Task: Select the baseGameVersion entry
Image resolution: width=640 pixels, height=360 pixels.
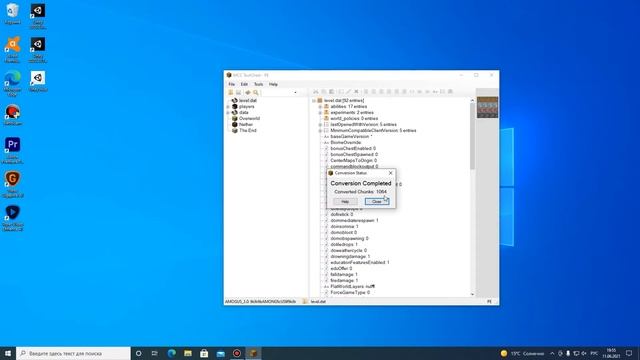Action: (351, 137)
